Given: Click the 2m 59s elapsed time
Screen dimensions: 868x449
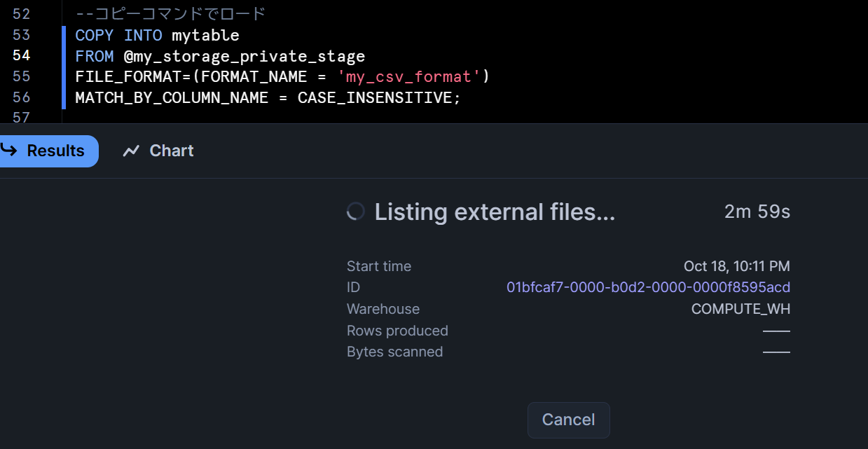Looking at the screenshot, I should (x=757, y=212).
